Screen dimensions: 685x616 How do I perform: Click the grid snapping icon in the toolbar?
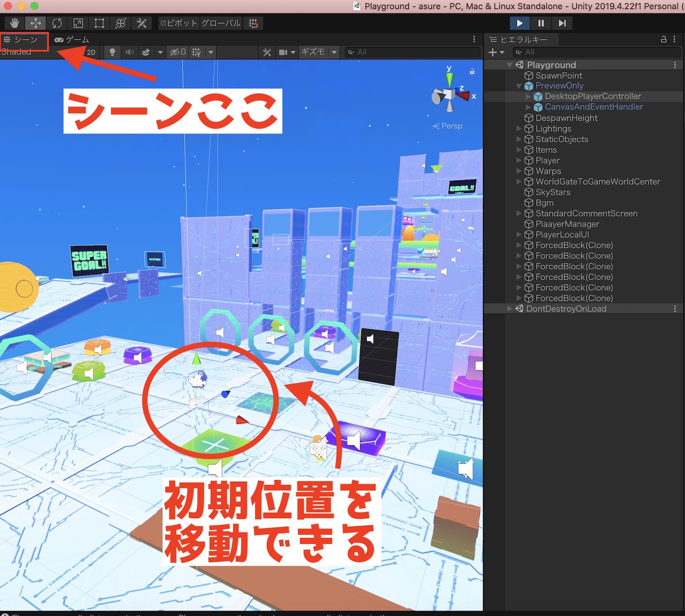pos(254,23)
